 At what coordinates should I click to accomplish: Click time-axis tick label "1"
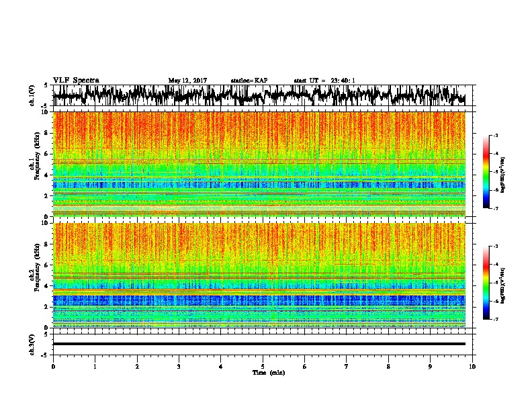tap(95, 367)
